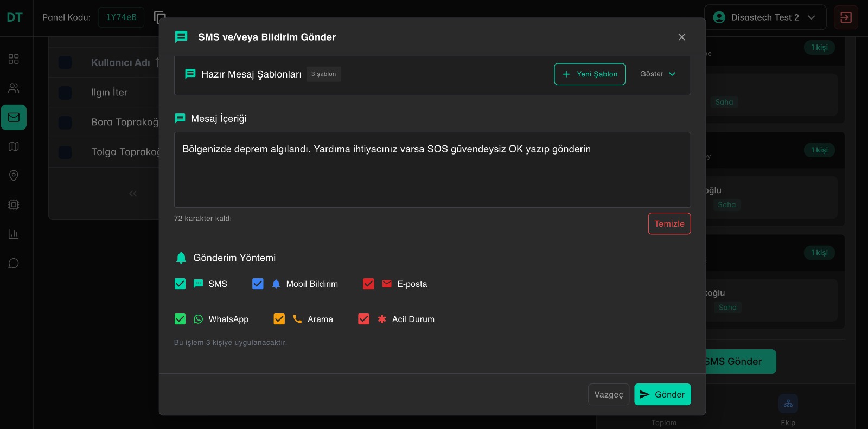The image size is (868, 429).
Task: Click the DT logo in sidebar
Action: (15, 17)
